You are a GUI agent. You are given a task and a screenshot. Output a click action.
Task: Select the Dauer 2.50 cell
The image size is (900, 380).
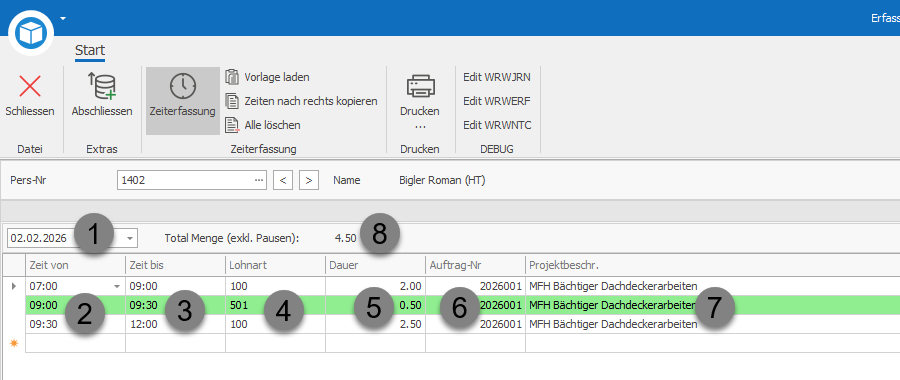click(375, 324)
